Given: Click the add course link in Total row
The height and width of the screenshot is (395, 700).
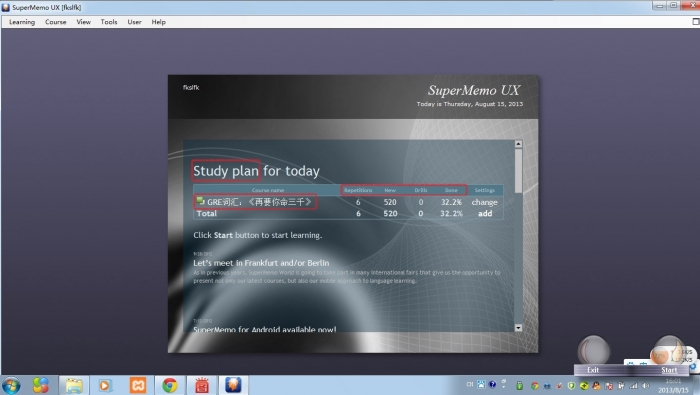Looking at the screenshot, I should point(485,213).
